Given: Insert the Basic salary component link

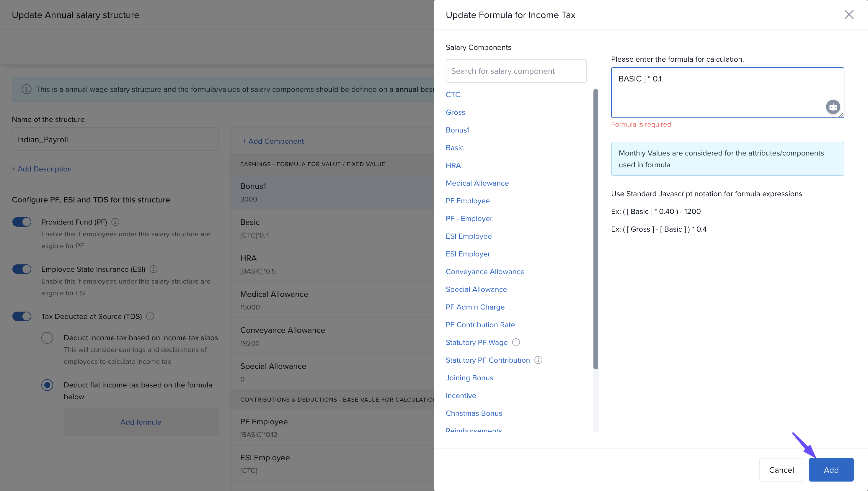Looking at the screenshot, I should pos(454,148).
